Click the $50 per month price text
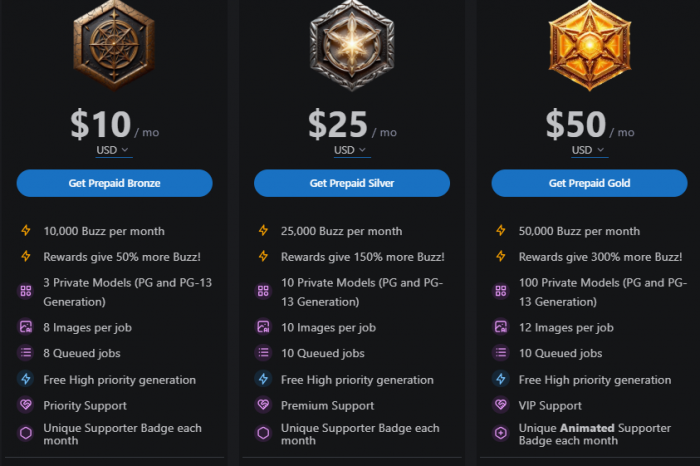The width and height of the screenshot is (700, 466). point(577,125)
